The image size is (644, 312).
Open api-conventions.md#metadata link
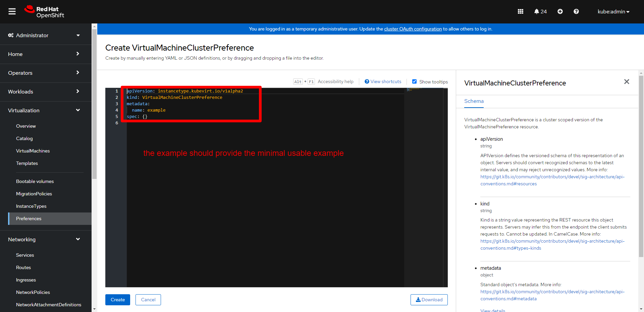(552, 295)
